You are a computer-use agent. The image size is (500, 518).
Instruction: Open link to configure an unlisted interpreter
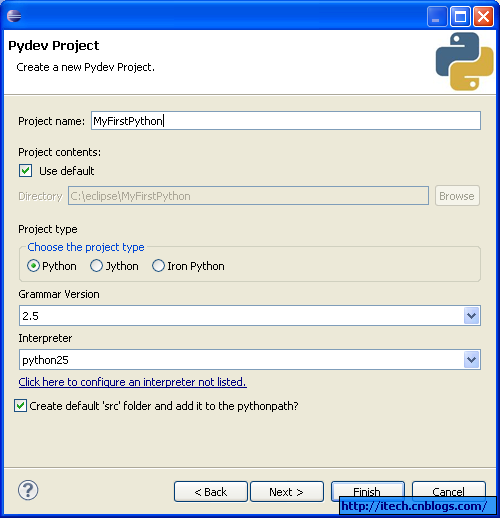point(133,382)
